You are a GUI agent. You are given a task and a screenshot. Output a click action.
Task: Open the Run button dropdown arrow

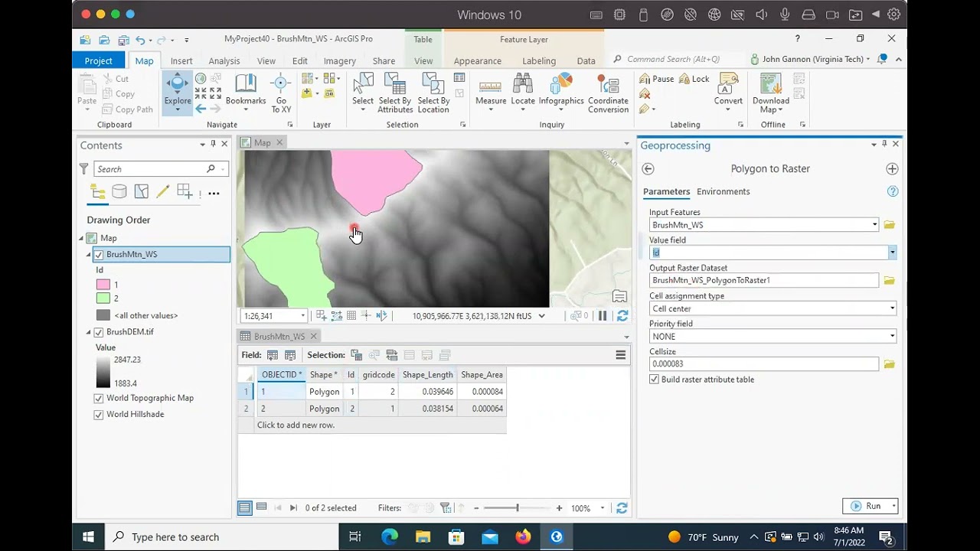893,506
